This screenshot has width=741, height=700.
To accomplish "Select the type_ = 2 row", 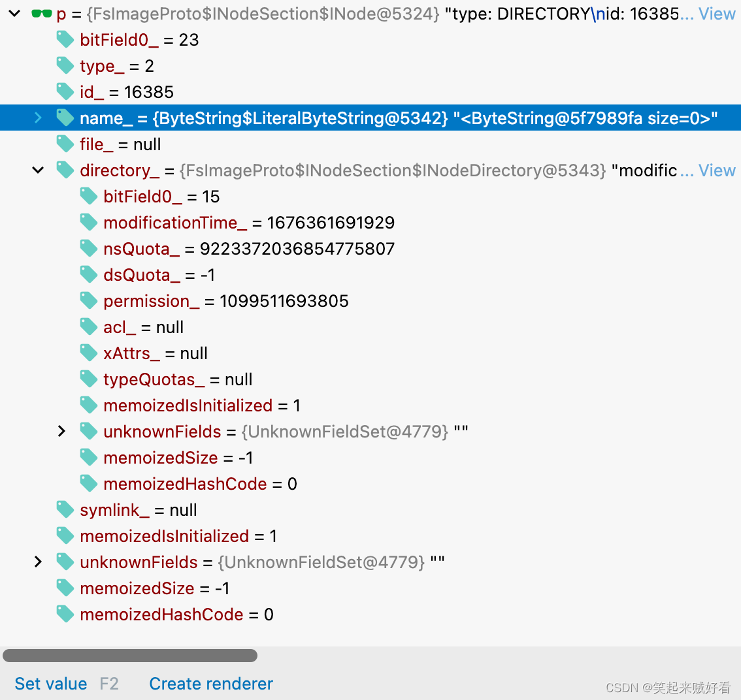I will pos(370,66).
